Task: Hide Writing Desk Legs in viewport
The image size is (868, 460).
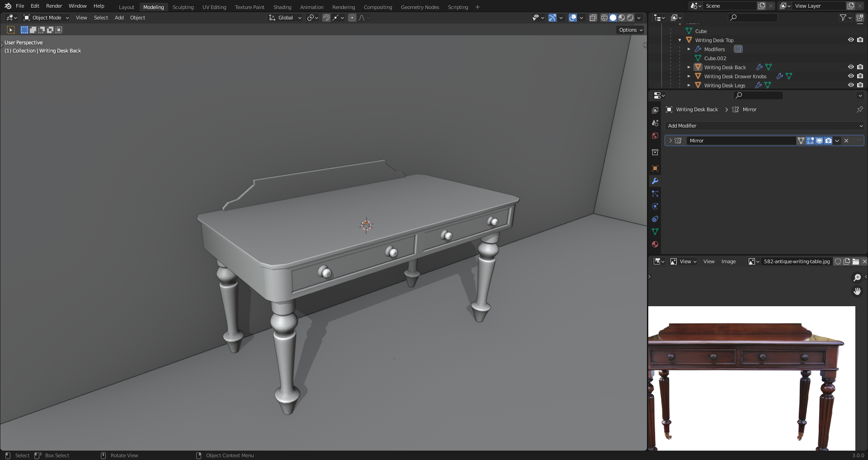Action: 851,85
